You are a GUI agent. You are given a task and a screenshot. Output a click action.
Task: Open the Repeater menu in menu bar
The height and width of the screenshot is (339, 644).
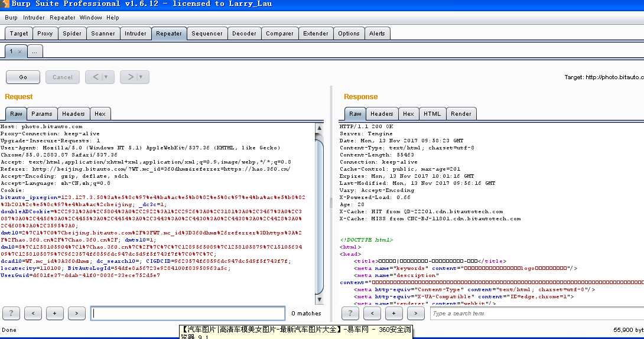(x=63, y=18)
